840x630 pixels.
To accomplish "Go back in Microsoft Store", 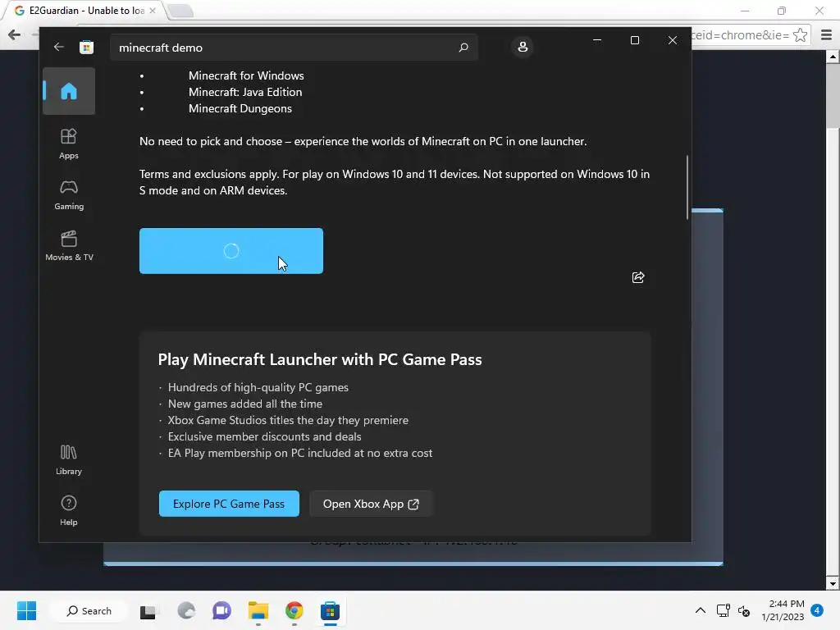I will (59, 47).
